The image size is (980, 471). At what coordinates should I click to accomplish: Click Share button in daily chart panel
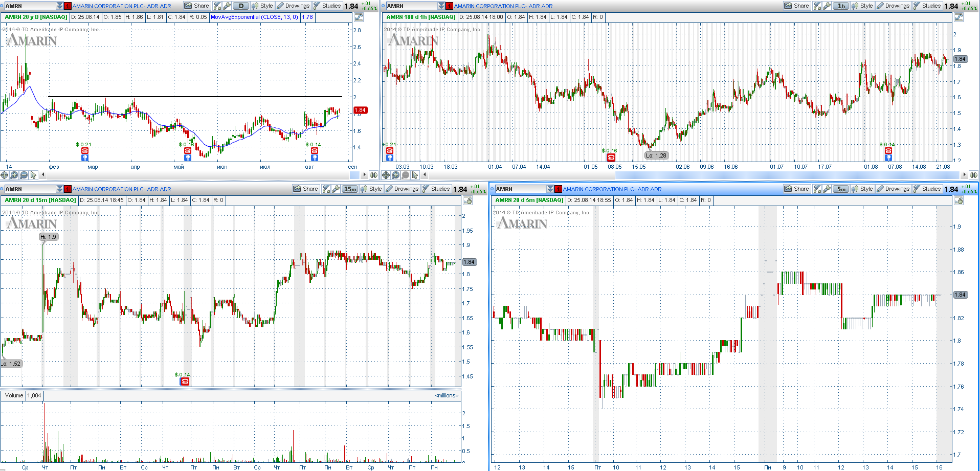[x=197, y=6]
